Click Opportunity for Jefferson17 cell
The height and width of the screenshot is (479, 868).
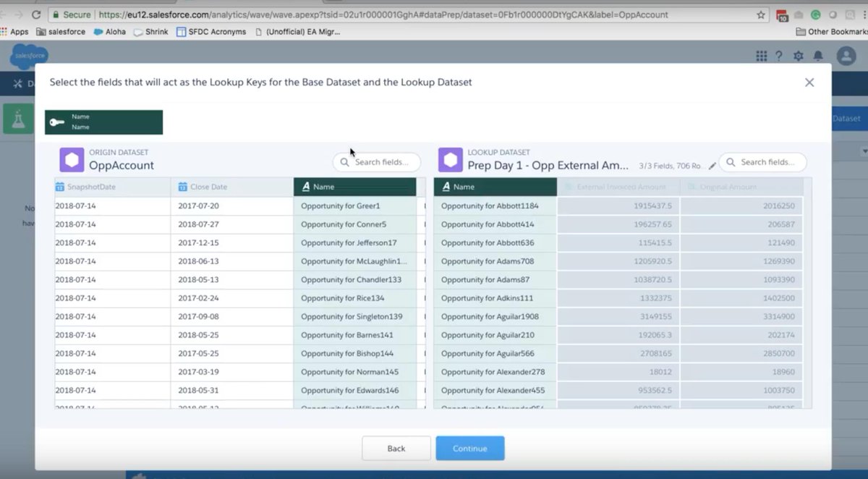tap(355, 243)
